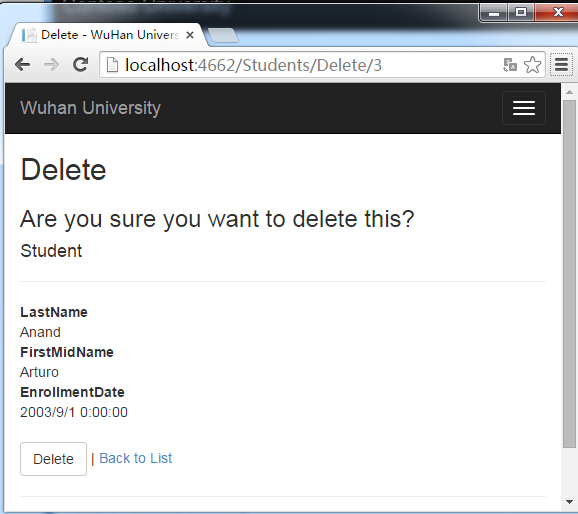Click the page icon in address bar

click(x=112, y=65)
